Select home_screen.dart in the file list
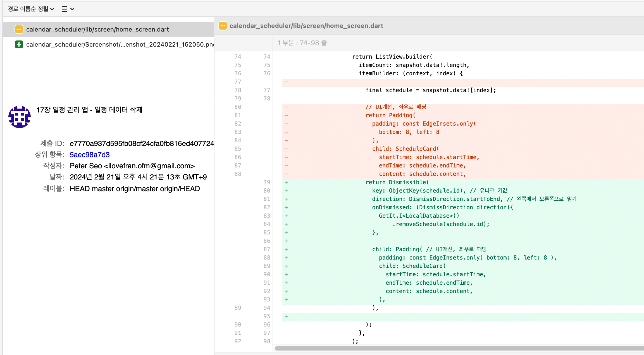The height and width of the screenshot is (355, 644). [x=97, y=29]
